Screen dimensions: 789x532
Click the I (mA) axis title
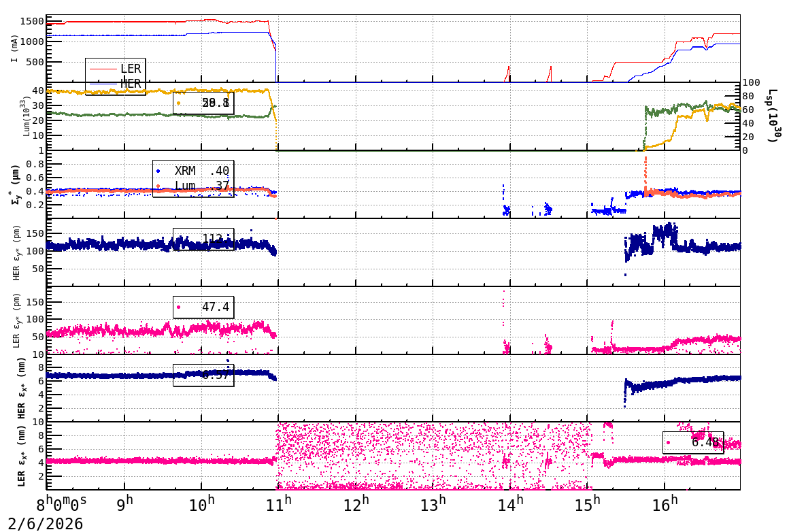(14, 49)
